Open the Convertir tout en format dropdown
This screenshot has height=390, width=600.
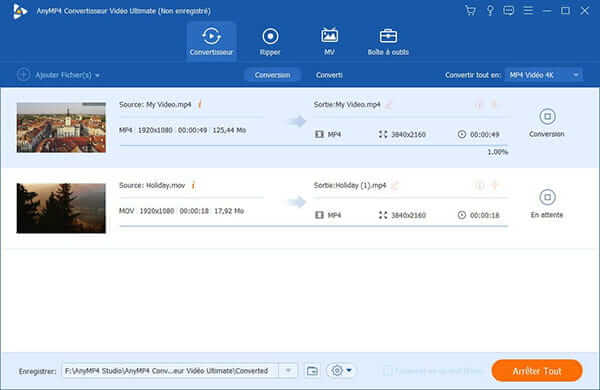click(x=544, y=75)
